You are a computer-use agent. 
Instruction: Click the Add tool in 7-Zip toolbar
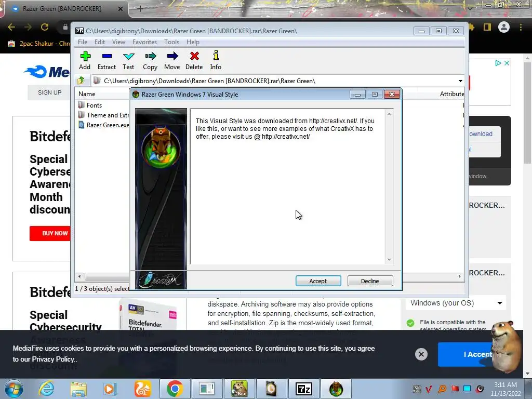click(85, 60)
